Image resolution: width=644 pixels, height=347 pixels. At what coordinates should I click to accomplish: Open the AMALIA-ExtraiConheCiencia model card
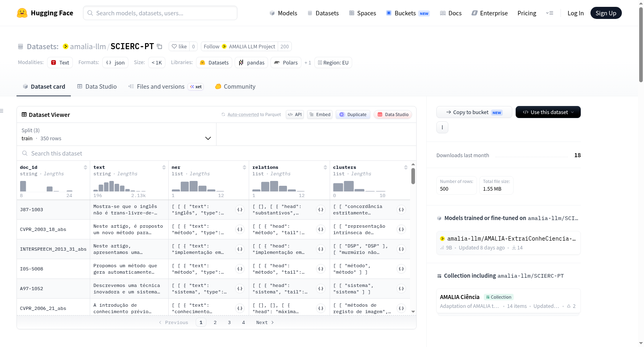(508, 243)
